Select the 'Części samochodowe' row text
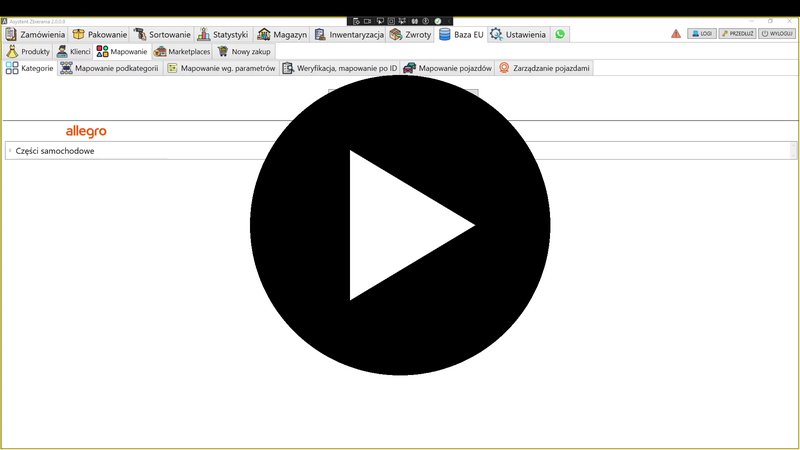The width and height of the screenshot is (800, 450). click(x=55, y=151)
